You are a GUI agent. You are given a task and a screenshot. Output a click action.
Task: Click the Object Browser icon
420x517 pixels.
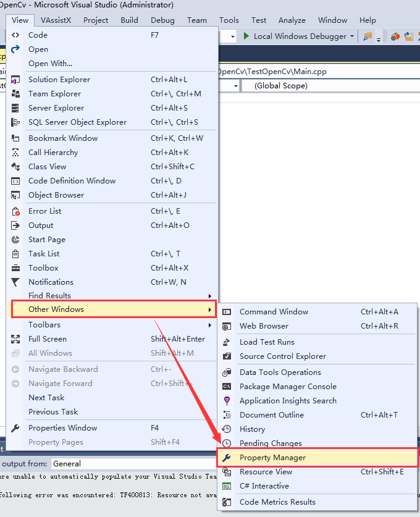(x=15, y=195)
